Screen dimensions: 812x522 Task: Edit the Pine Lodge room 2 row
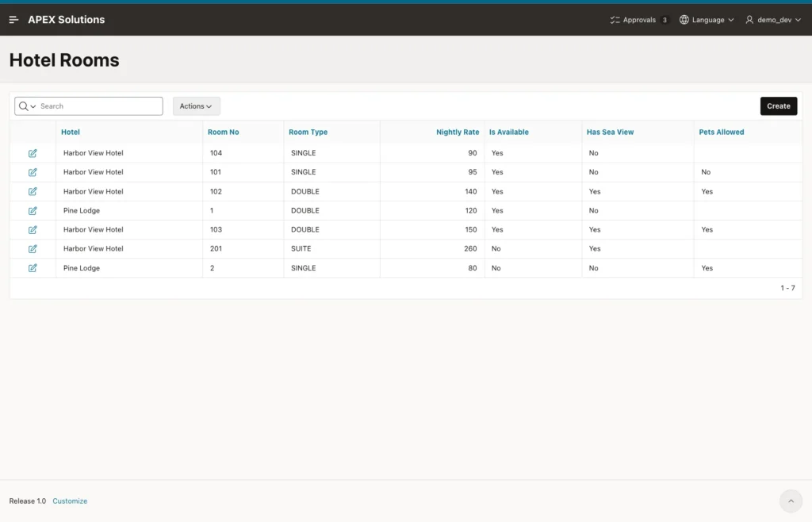pyautogui.click(x=33, y=268)
